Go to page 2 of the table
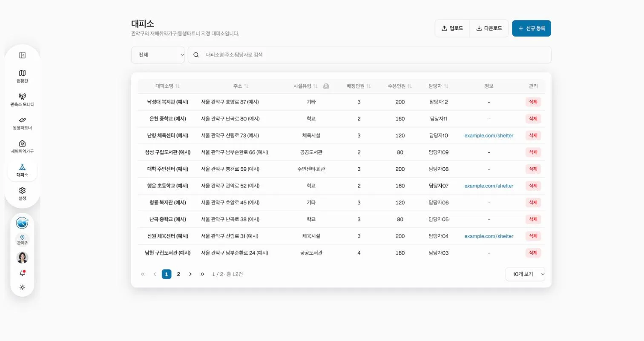 click(178, 274)
